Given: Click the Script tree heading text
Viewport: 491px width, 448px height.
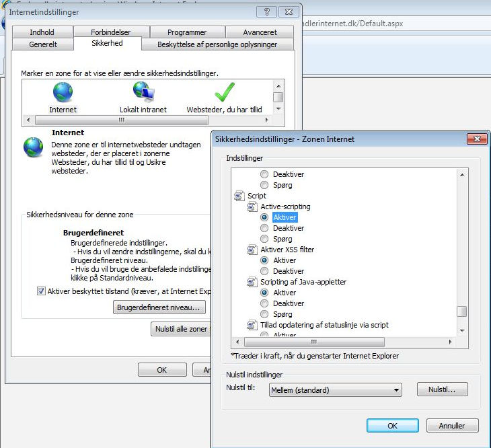Looking at the screenshot, I should pyautogui.click(x=257, y=196).
